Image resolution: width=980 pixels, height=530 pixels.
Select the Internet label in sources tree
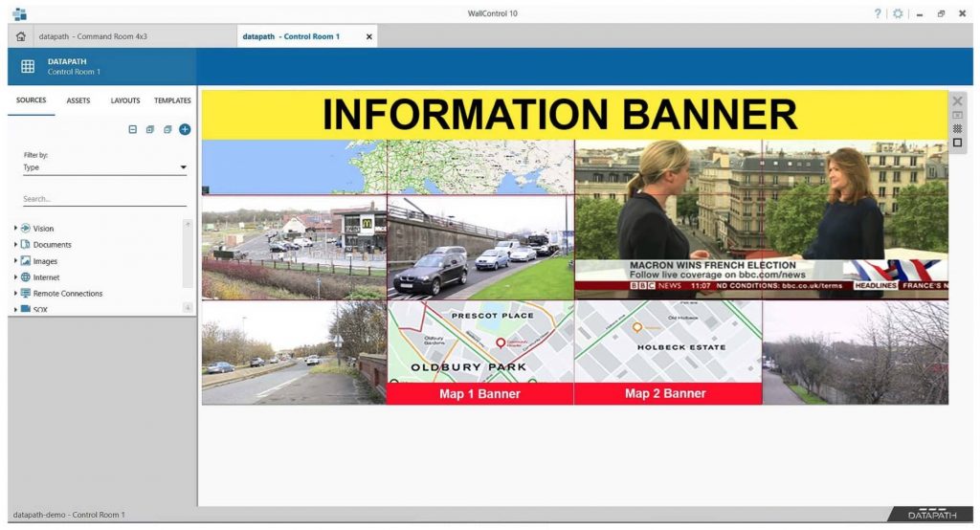pyautogui.click(x=46, y=277)
